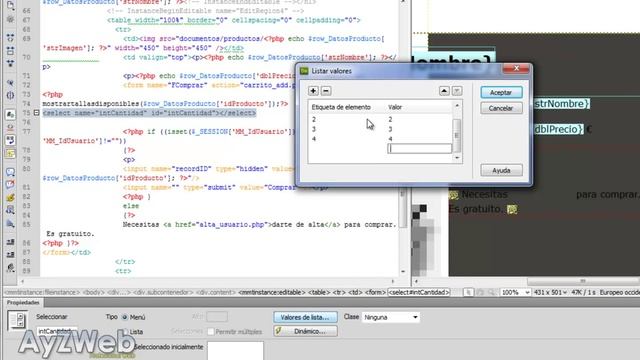Click move or convert CSS icon

click(x=10, y=224)
